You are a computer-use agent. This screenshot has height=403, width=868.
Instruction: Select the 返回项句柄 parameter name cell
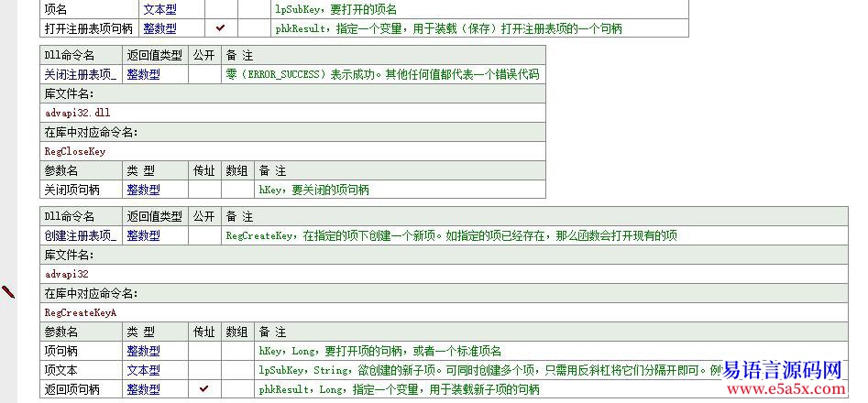82,388
